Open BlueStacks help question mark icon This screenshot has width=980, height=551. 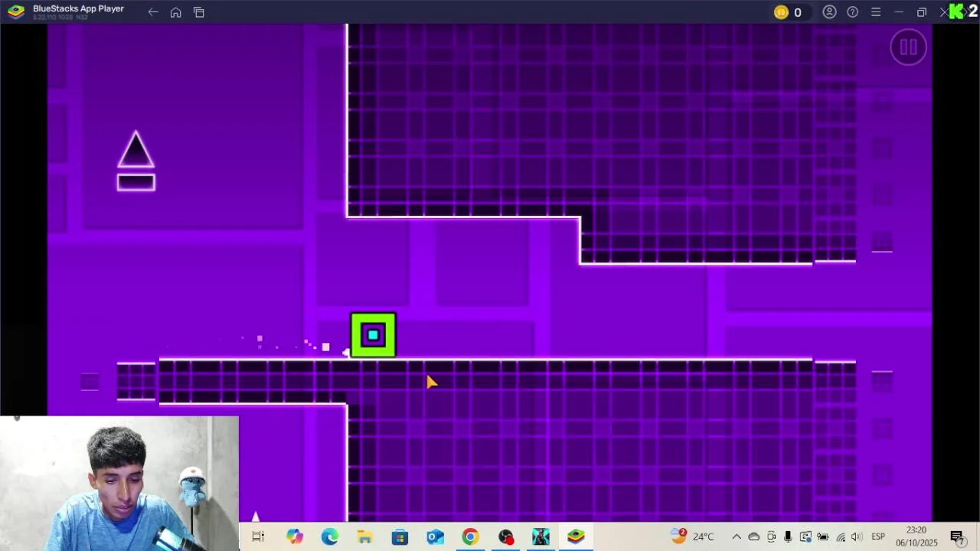coord(852,12)
